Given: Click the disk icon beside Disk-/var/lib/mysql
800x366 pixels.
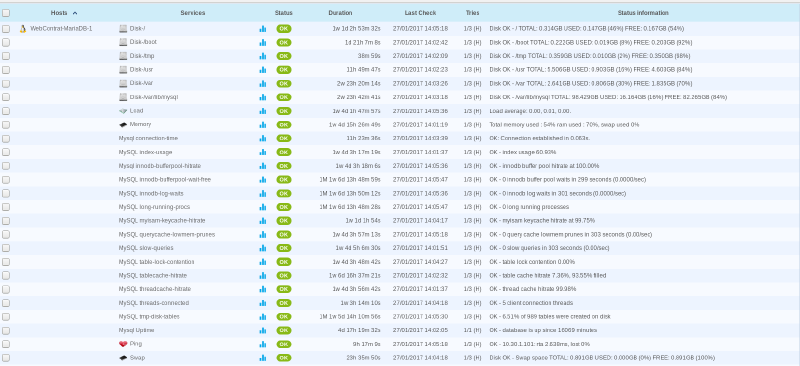Looking at the screenshot, I should 123,97.
